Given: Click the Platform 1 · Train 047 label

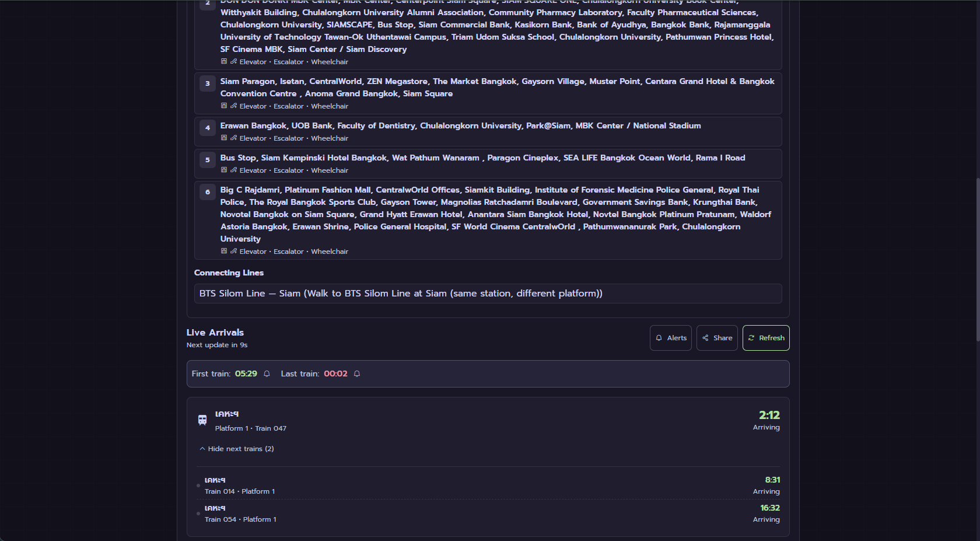Looking at the screenshot, I should point(251,428).
